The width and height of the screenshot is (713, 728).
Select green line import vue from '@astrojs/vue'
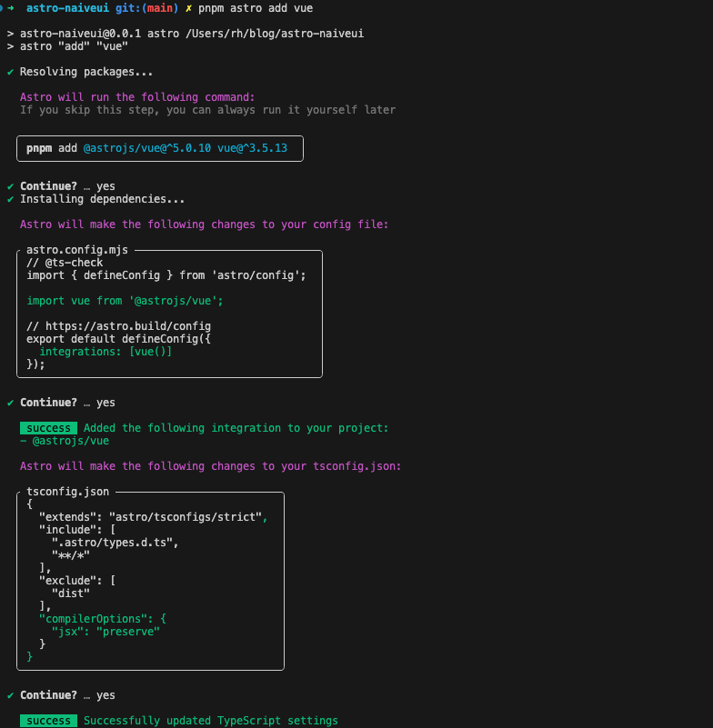point(125,301)
